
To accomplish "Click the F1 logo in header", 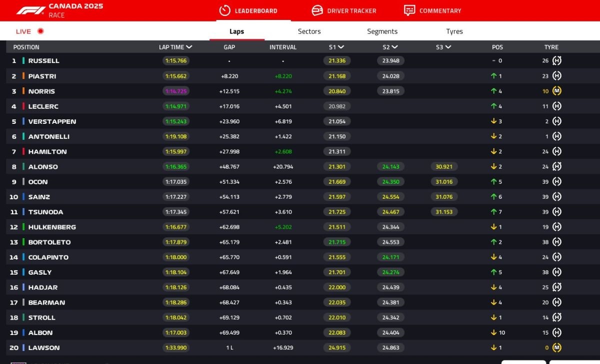I will [x=31, y=10].
